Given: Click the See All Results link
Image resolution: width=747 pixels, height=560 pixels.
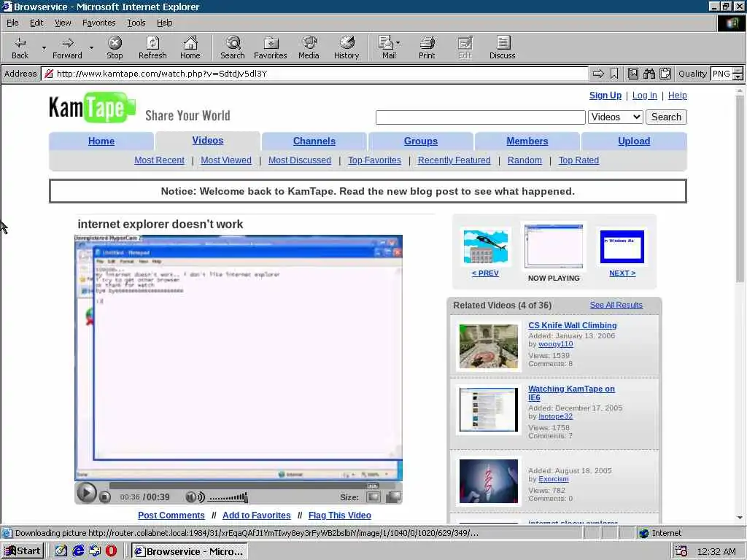Looking at the screenshot, I should point(616,305).
